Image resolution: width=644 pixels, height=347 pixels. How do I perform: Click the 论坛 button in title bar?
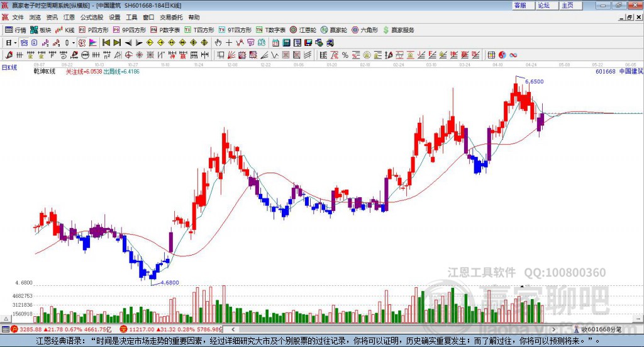pyautogui.click(x=547, y=5)
